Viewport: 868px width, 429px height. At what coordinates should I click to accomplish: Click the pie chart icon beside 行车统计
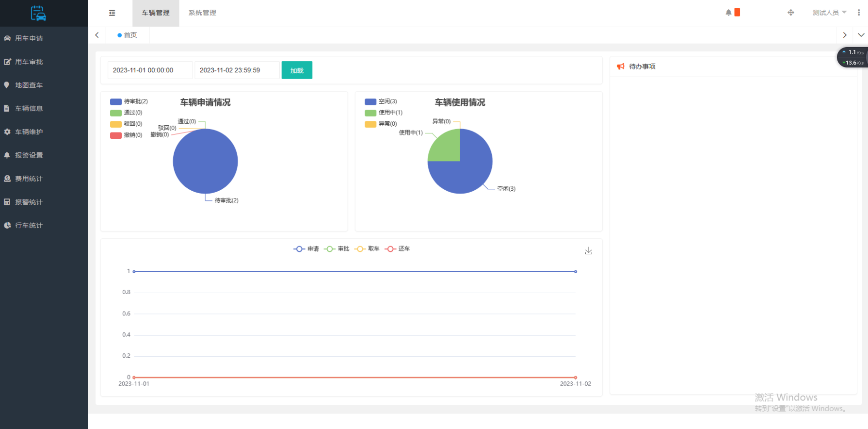pyautogui.click(x=7, y=225)
